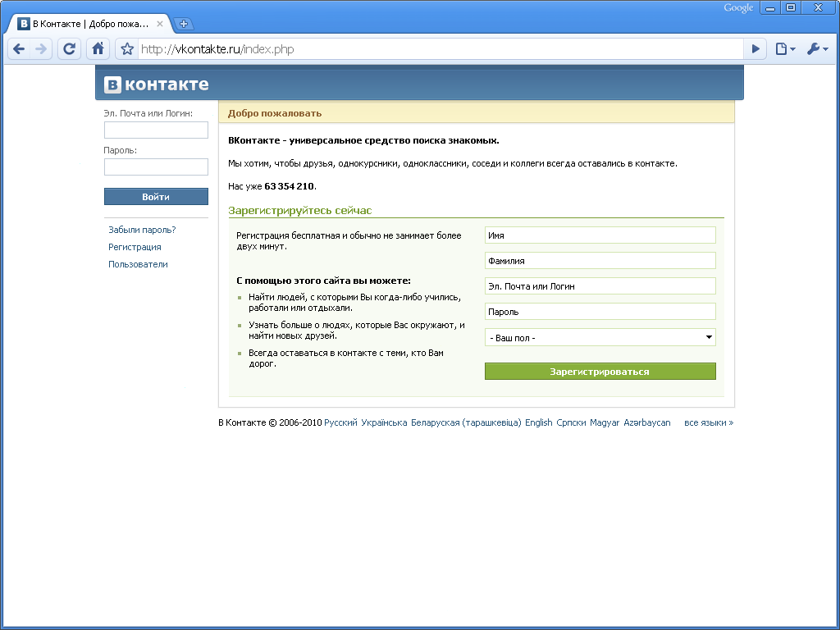Image resolution: width=840 pixels, height=630 pixels.
Task: Click the registration Пароль field
Action: [600, 312]
